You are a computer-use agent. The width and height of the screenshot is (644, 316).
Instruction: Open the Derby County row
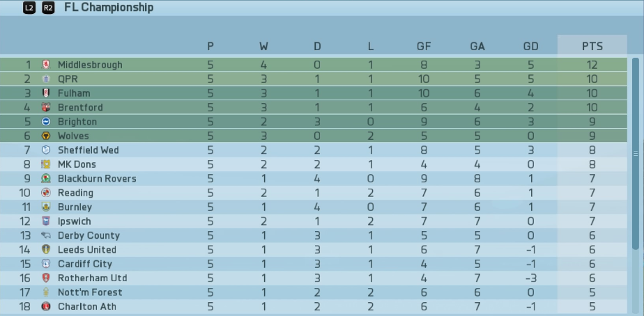(314, 235)
